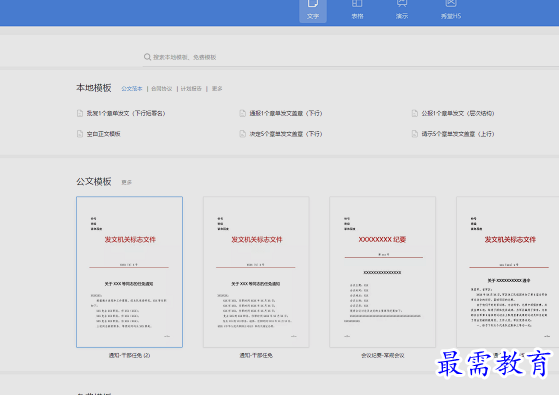
Task: Select the 合同协议 category link
Action: tap(161, 89)
